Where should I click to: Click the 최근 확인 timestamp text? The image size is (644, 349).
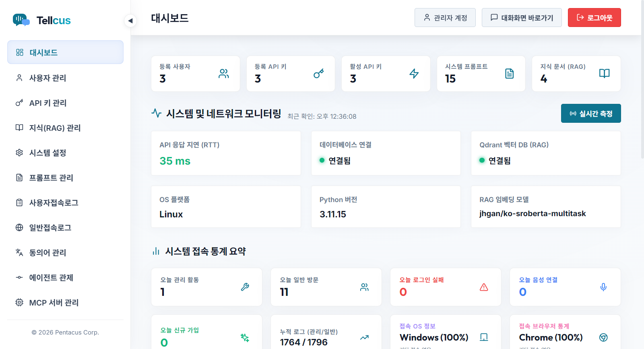click(x=322, y=116)
